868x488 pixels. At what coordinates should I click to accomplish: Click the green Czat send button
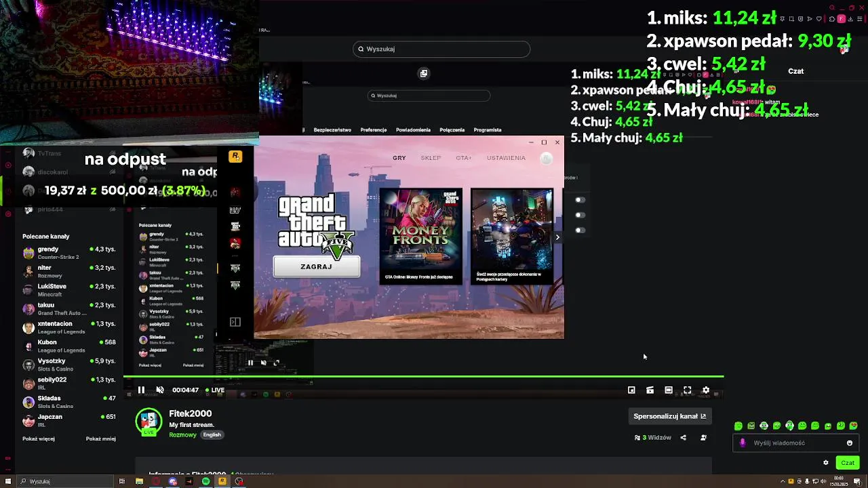[x=848, y=463]
